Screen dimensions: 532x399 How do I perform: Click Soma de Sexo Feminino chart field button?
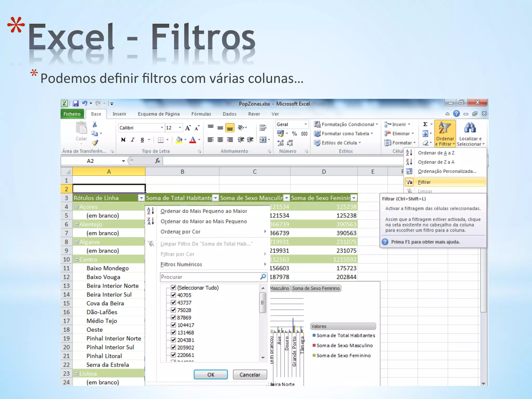[316, 288]
